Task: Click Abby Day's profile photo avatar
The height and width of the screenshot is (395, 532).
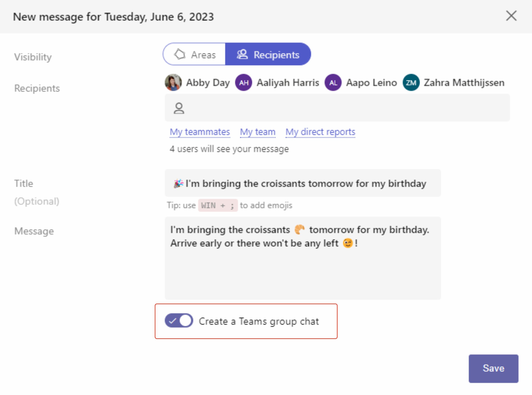Action: 173,83
